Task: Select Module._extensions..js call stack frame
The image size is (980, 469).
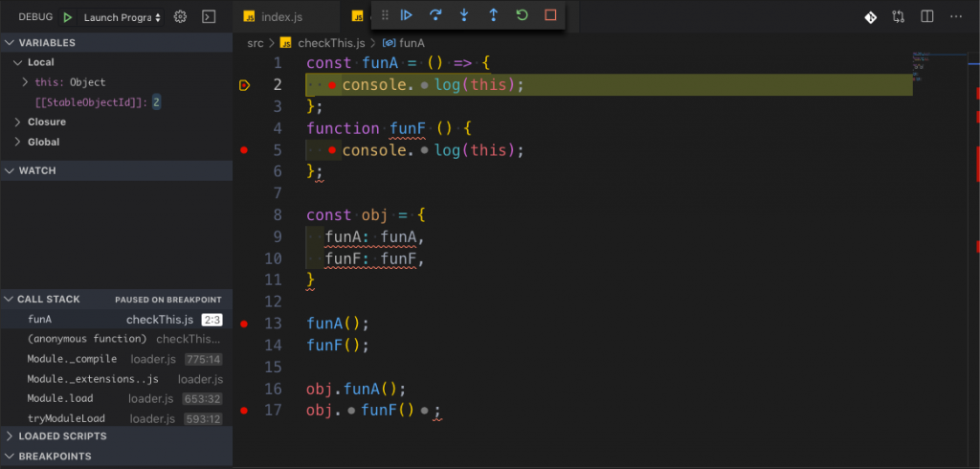Action: pos(116,379)
